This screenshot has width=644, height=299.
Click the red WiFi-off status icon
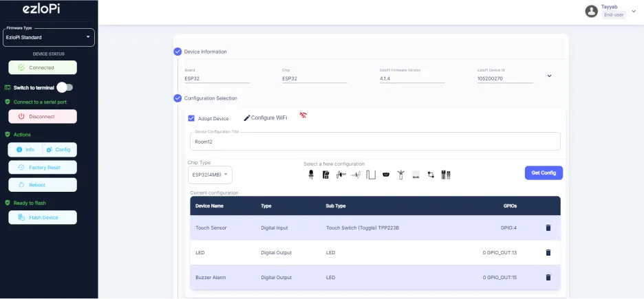point(303,115)
